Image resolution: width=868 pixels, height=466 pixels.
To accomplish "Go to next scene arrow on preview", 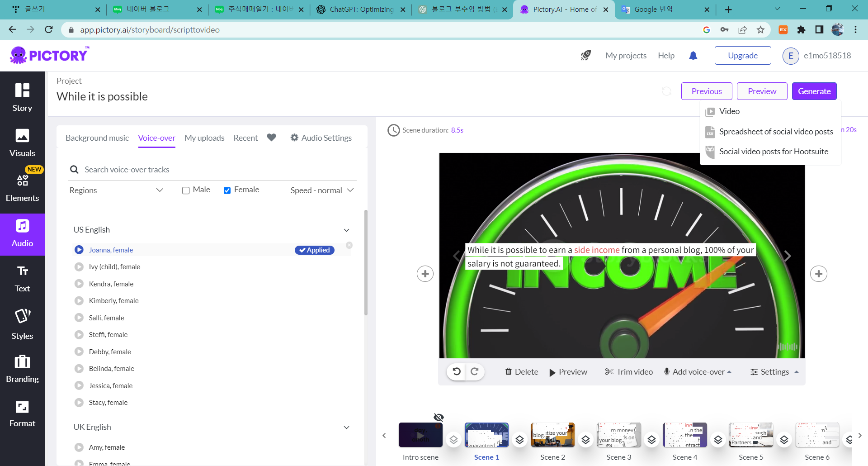I will [788, 256].
